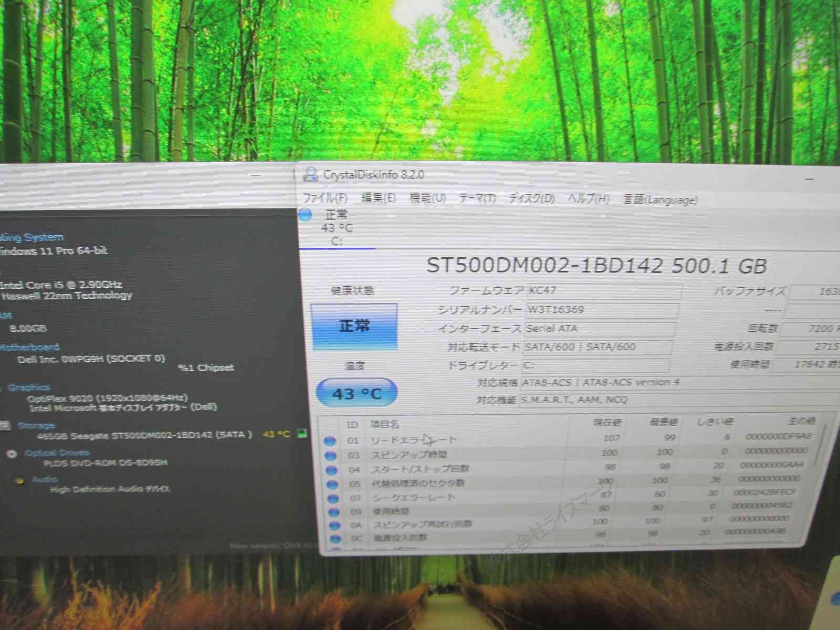
Task: Open the 機能(U) menu
Action: [428, 198]
